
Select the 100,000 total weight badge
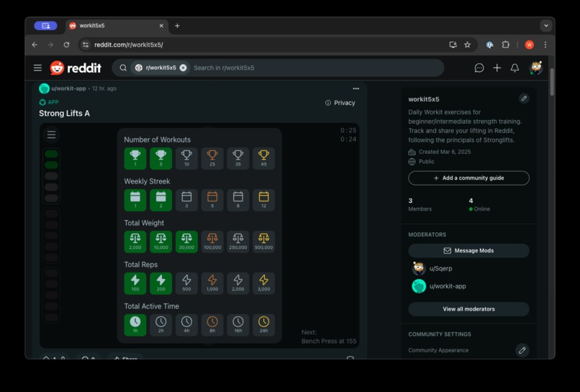[212, 242]
